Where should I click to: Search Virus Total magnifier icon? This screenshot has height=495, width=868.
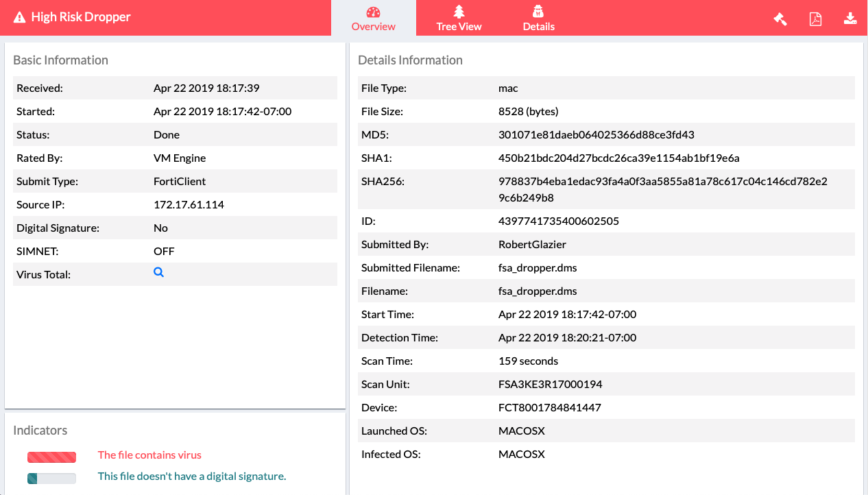click(x=158, y=272)
